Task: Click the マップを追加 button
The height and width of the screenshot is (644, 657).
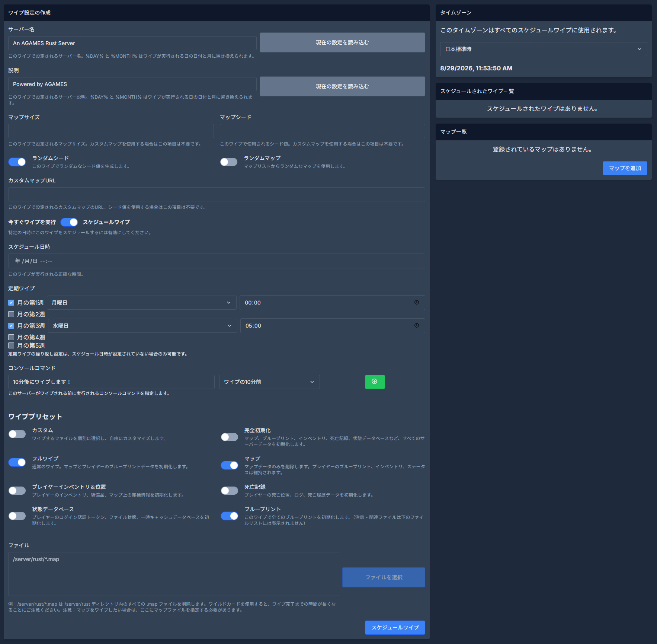Action: click(x=625, y=168)
